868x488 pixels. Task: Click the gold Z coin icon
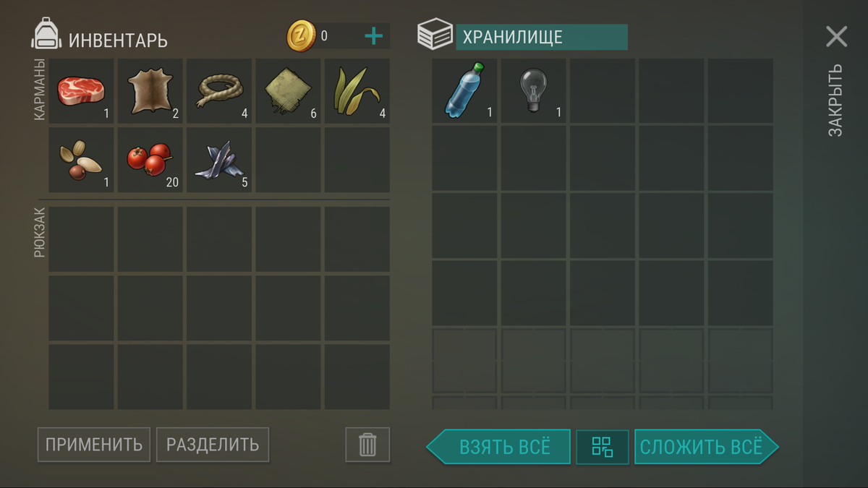[301, 36]
